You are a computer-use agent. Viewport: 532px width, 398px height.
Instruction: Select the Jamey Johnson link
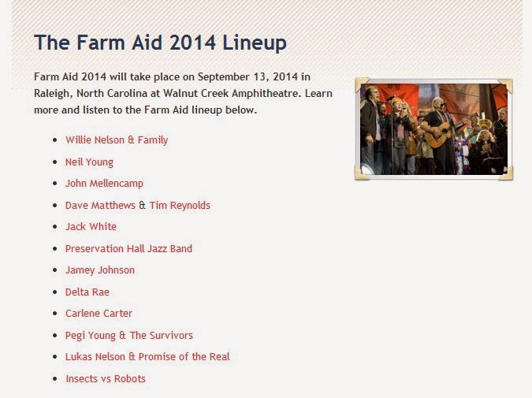[x=100, y=270]
